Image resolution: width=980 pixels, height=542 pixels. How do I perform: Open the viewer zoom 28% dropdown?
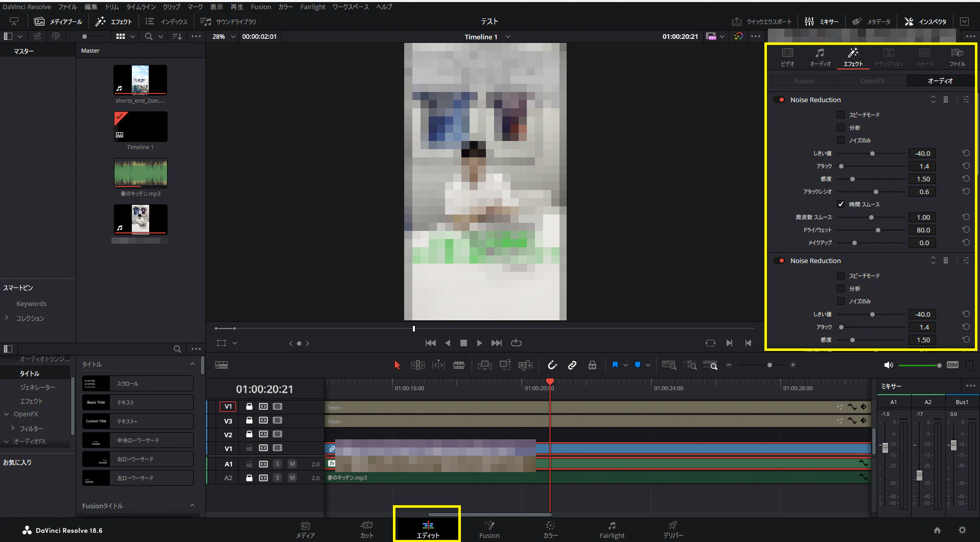click(224, 37)
